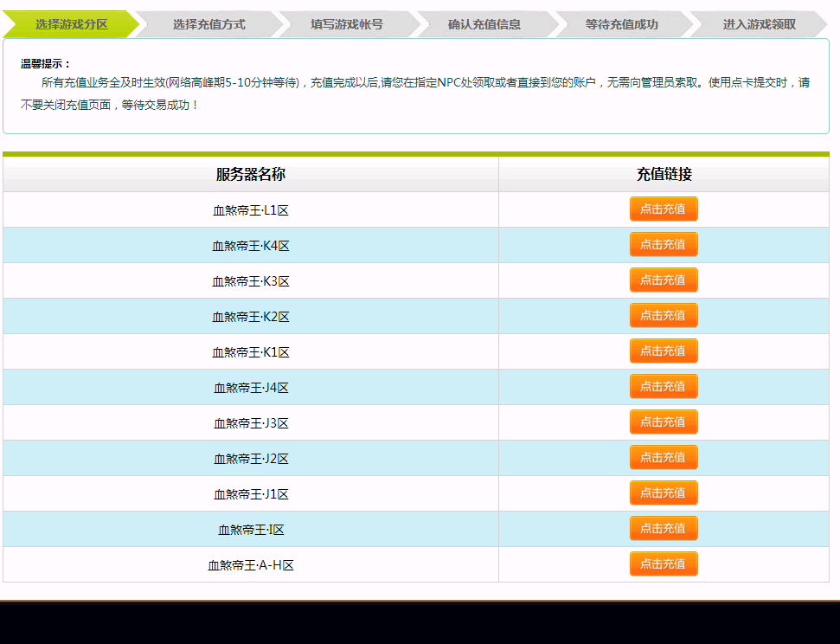The image size is (840, 644).
Task: Click the server name 血煞帝王·A-H区
Action: click(x=251, y=564)
